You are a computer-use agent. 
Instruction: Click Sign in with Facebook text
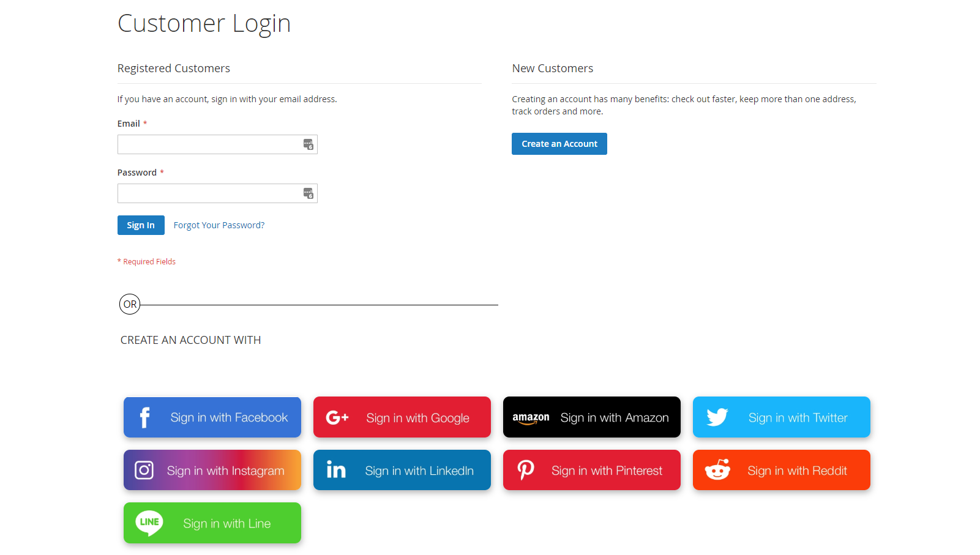click(x=229, y=417)
